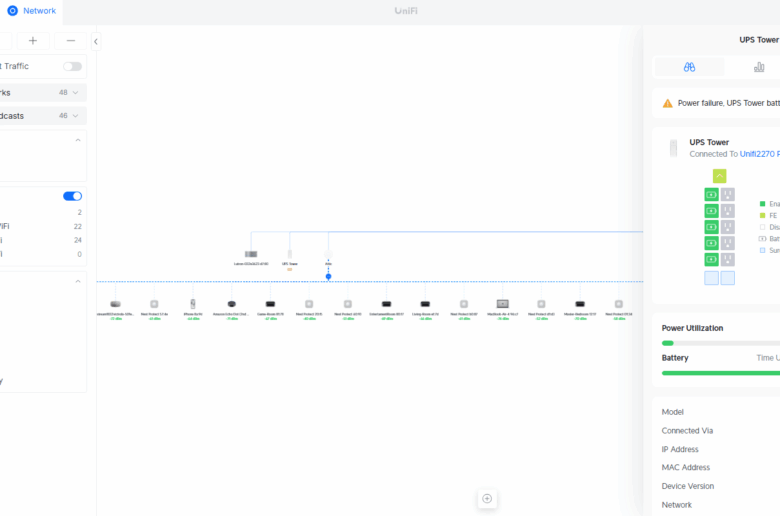This screenshot has height=516, width=780.
Task: Click the blue access point connection node
Action: pyautogui.click(x=328, y=276)
